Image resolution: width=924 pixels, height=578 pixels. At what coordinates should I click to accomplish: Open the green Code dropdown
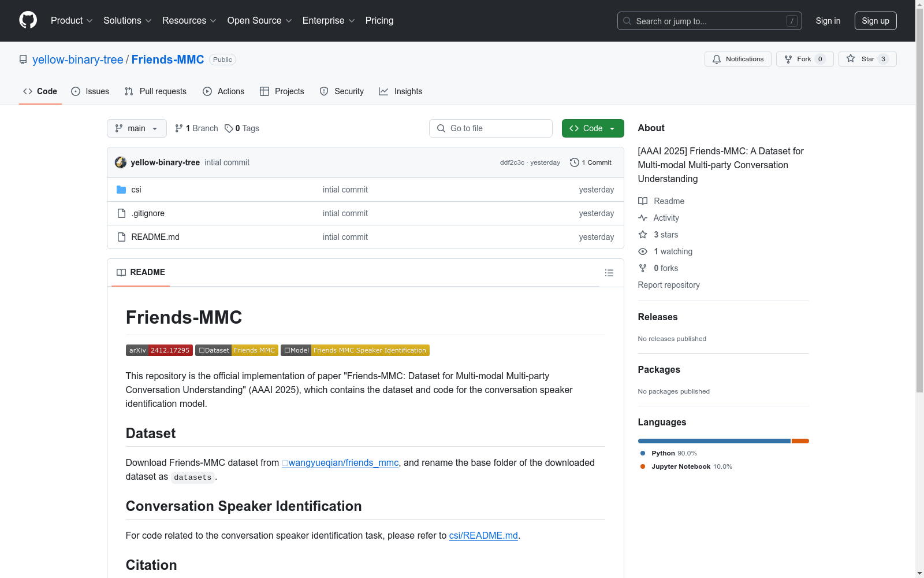[x=593, y=128]
